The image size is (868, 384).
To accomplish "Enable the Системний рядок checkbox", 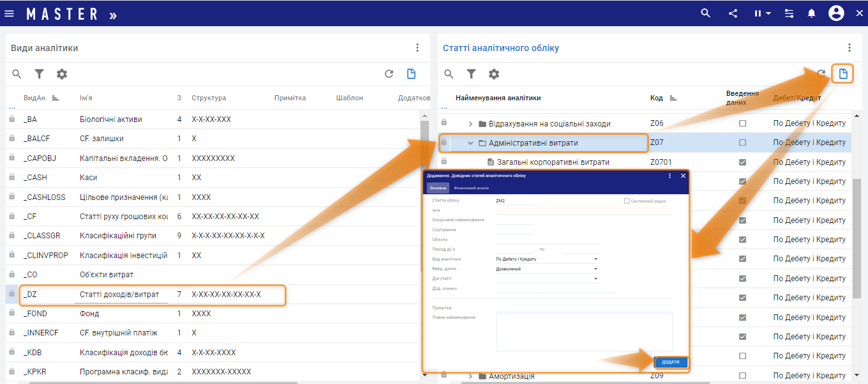I will click(627, 201).
